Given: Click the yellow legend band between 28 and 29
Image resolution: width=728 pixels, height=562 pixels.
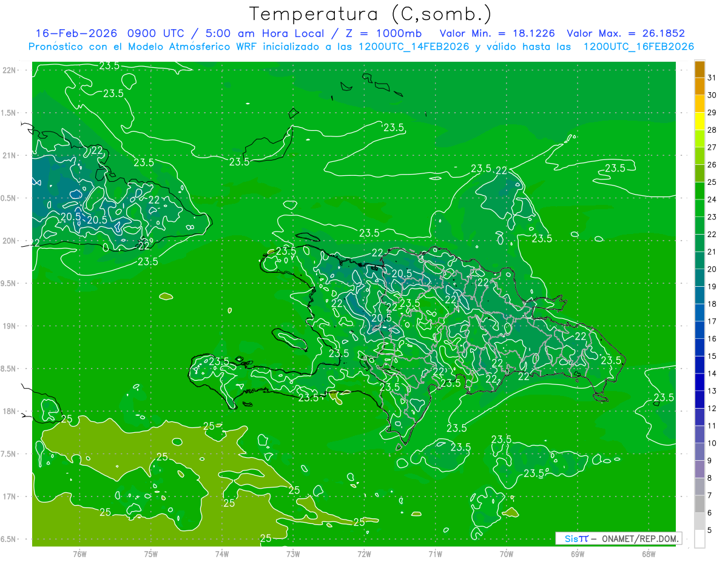Looking at the screenshot, I should click(699, 121).
